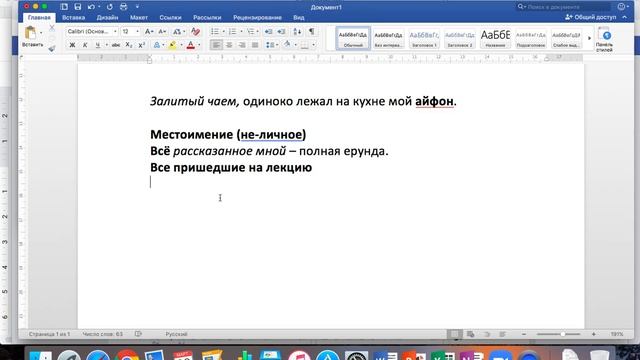Toggle italic К formatting
This screenshot has height=360, width=640.
click(85, 45)
